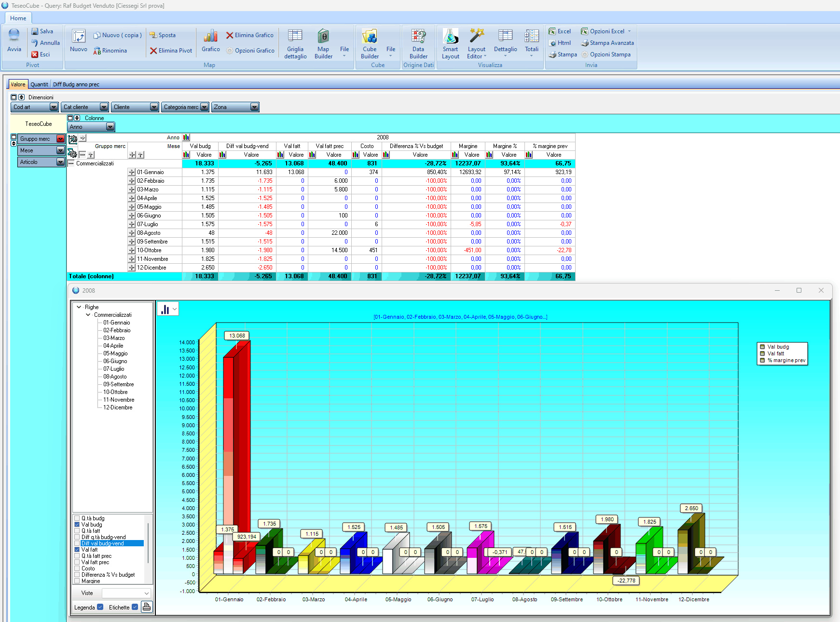840x622 pixels.
Task: Print using the Stampa icon
Action: point(552,54)
